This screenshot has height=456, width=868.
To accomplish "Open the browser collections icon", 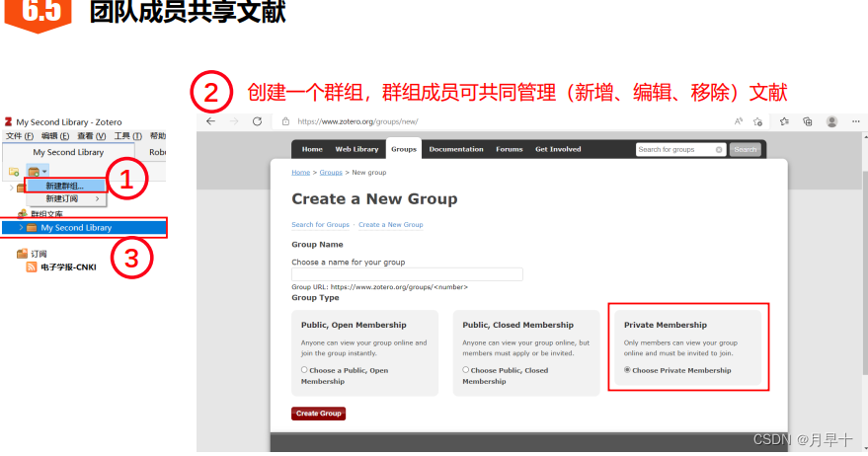I will pyautogui.click(x=808, y=121).
